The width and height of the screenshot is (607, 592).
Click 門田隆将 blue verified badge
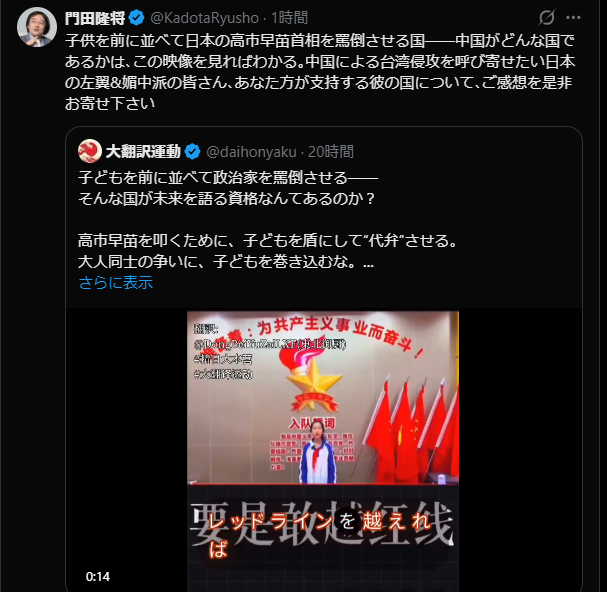click(x=136, y=18)
